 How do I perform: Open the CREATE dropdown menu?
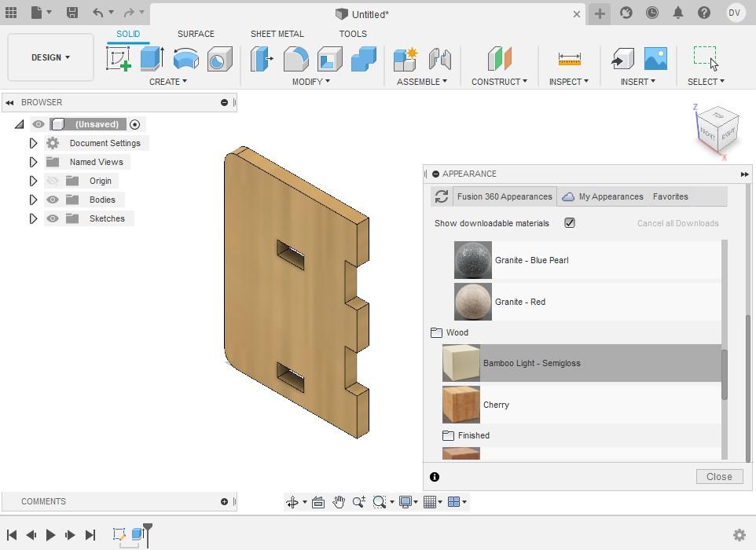point(168,82)
